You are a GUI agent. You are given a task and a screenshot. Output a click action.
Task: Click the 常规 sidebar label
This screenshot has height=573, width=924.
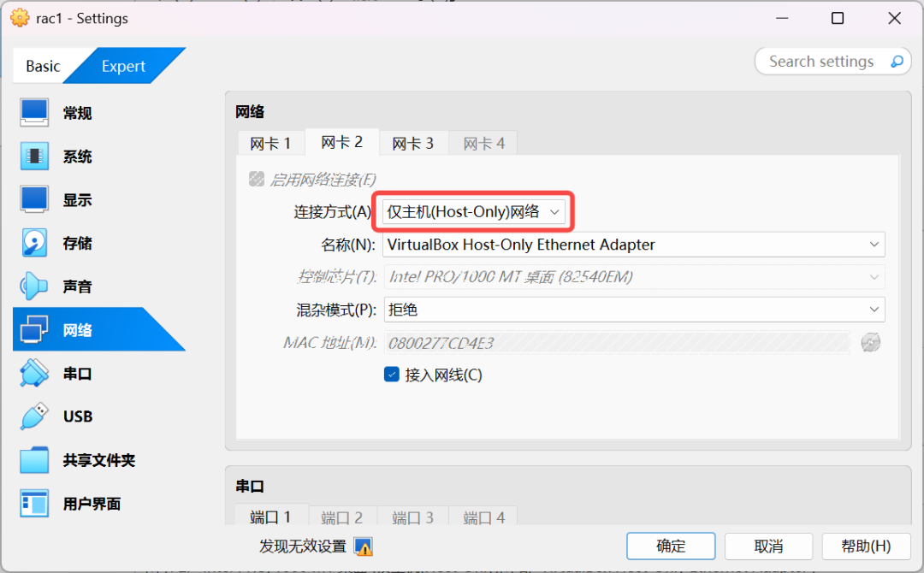pyautogui.click(x=77, y=113)
